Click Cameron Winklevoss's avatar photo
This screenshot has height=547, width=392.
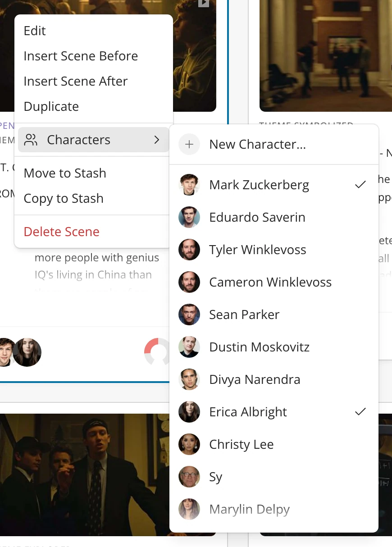[189, 282]
